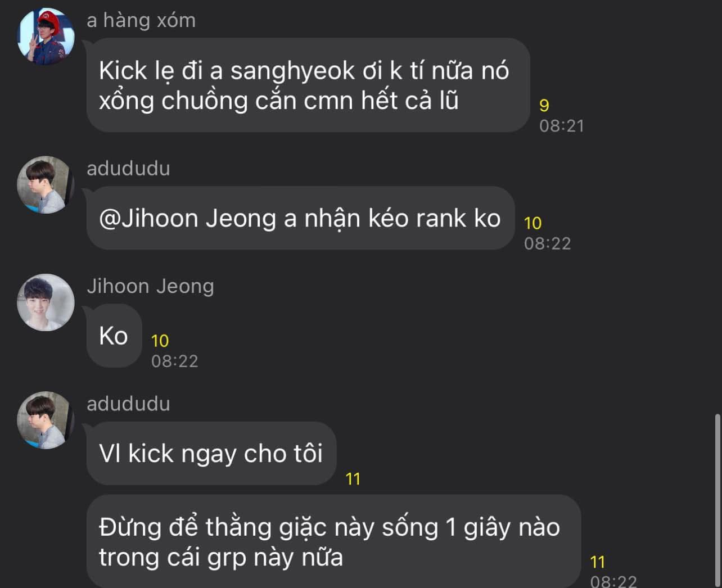Click unread count 10 next to 'Ko'

[x=160, y=341]
